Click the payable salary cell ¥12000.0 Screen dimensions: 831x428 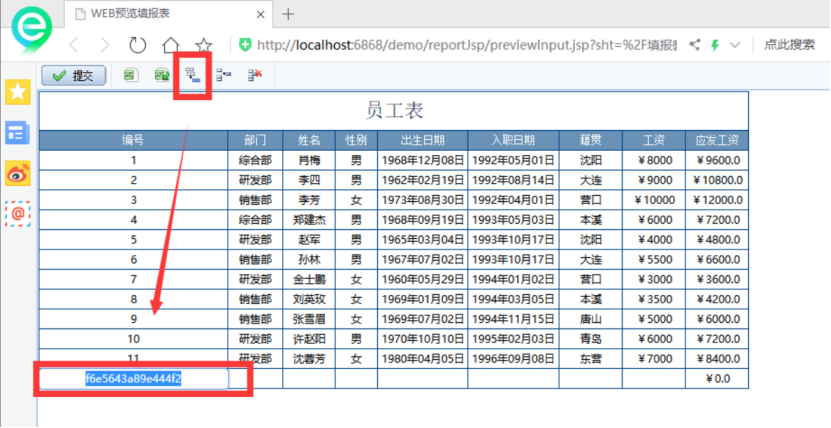tap(717, 200)
